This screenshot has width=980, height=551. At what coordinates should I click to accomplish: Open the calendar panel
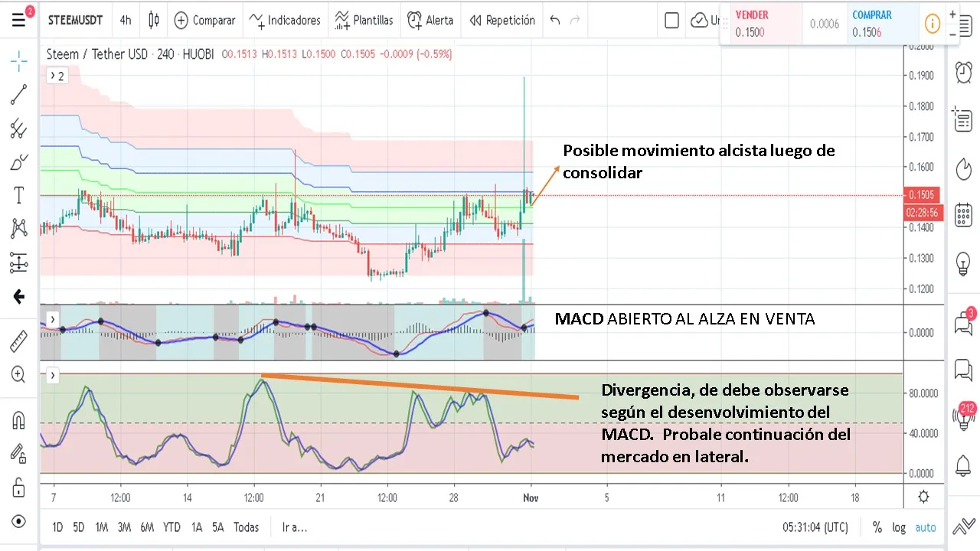pos(963,215)
